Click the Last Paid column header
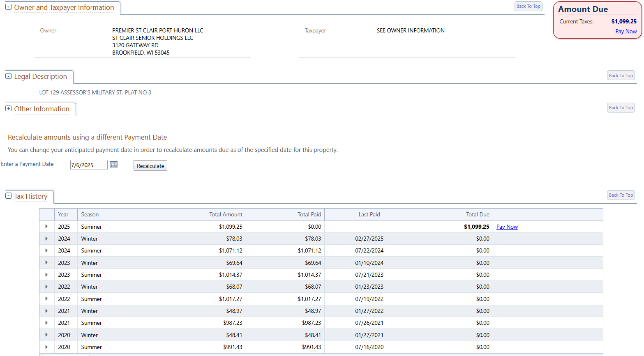 click(369, 214)
